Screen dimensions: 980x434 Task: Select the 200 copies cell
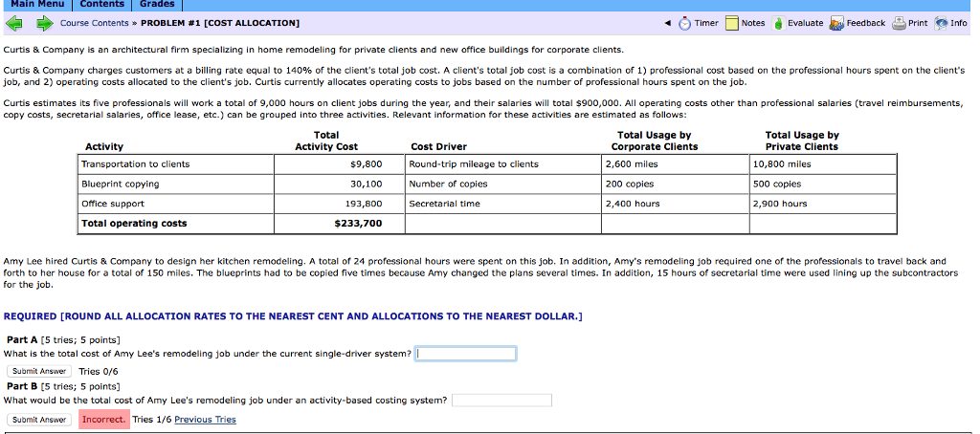point(676,184)
